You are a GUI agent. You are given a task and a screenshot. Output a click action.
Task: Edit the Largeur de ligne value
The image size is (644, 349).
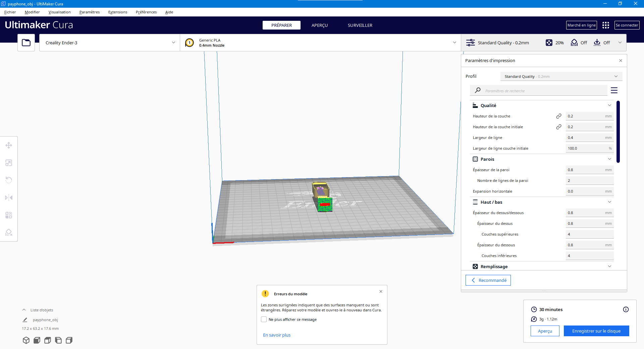pyautogui.click(x=590, y=138)
